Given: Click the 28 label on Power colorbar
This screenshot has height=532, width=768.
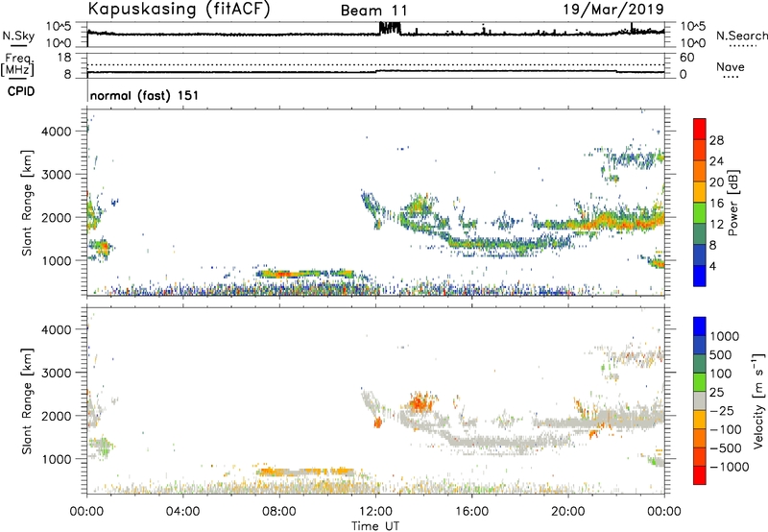Looking at the screenshot, I should click(x=716, y=140).
